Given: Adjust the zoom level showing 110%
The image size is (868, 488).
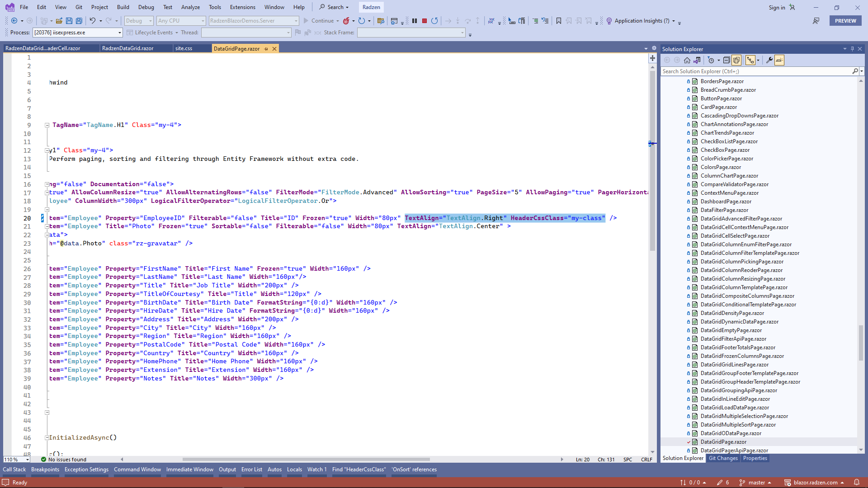Looking at the screenshot, I should pos(16,459).
